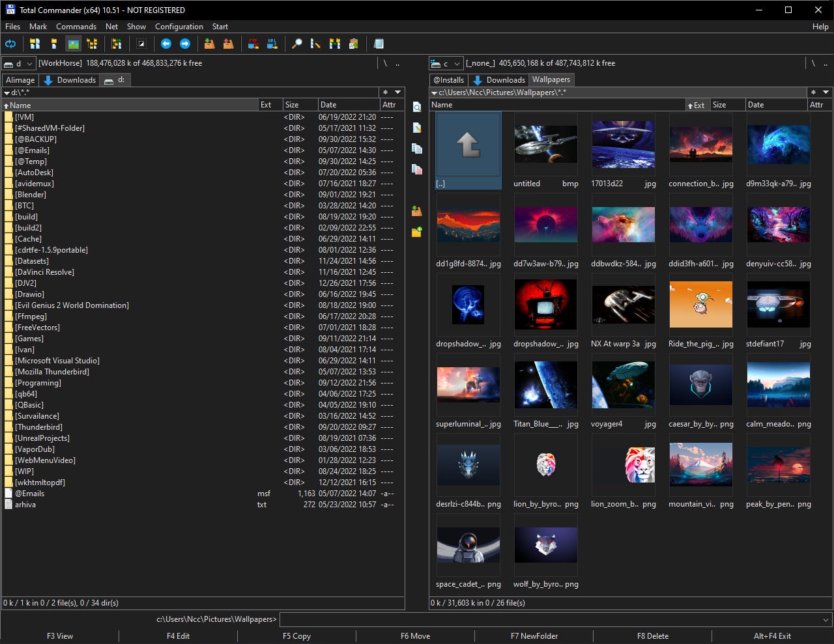
Task: Switch to full details view toolbar icon
Action: tap(54, 44)
